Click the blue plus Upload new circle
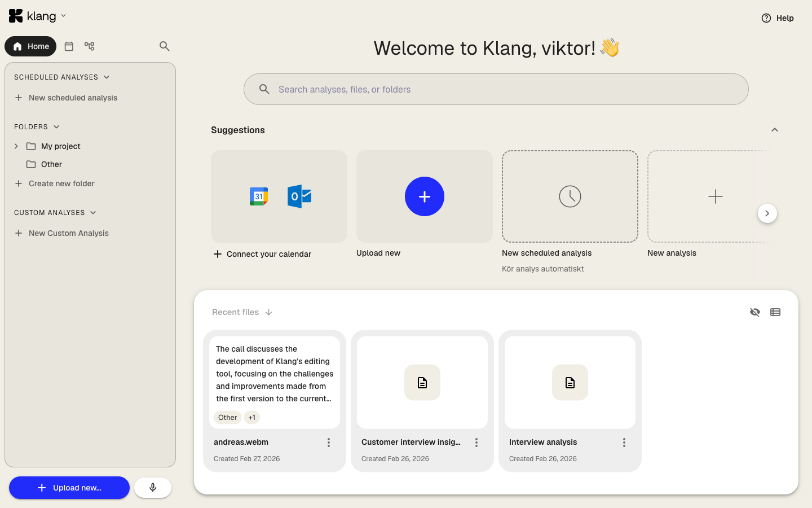This screenshot has height=508, width=812. (425, 196)
